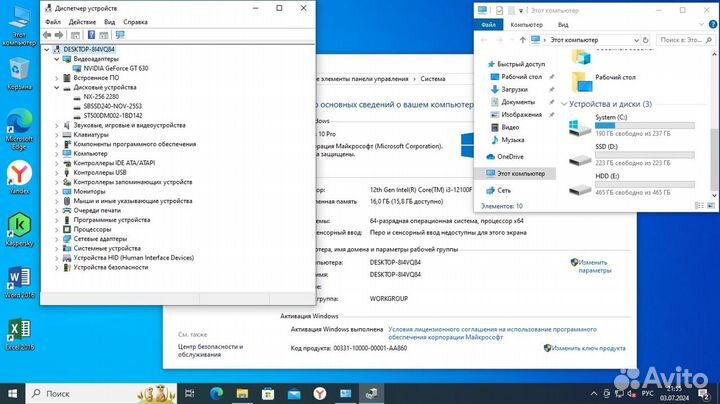Click the Изменить параметры link

(593, 266)
